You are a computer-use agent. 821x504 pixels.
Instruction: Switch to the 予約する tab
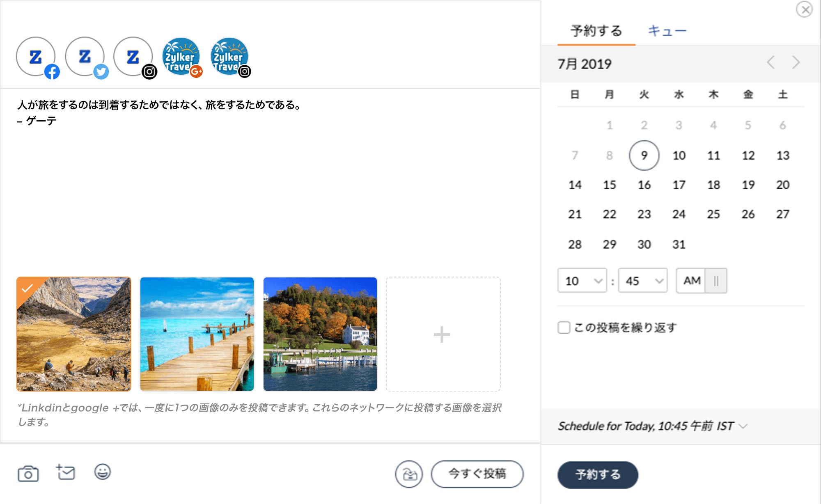click(x=596, y=31)
